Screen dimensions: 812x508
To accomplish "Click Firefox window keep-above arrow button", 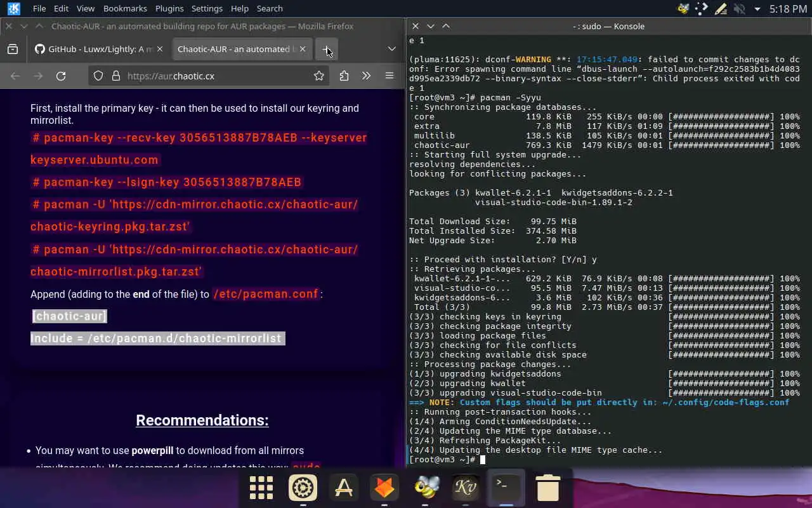I will [39, 26].
